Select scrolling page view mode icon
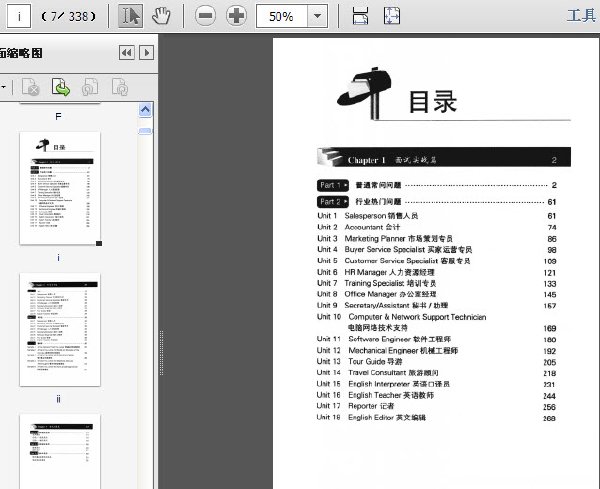Image resolution: width=600 pixels, height=489 pixels. click(360, 16)
